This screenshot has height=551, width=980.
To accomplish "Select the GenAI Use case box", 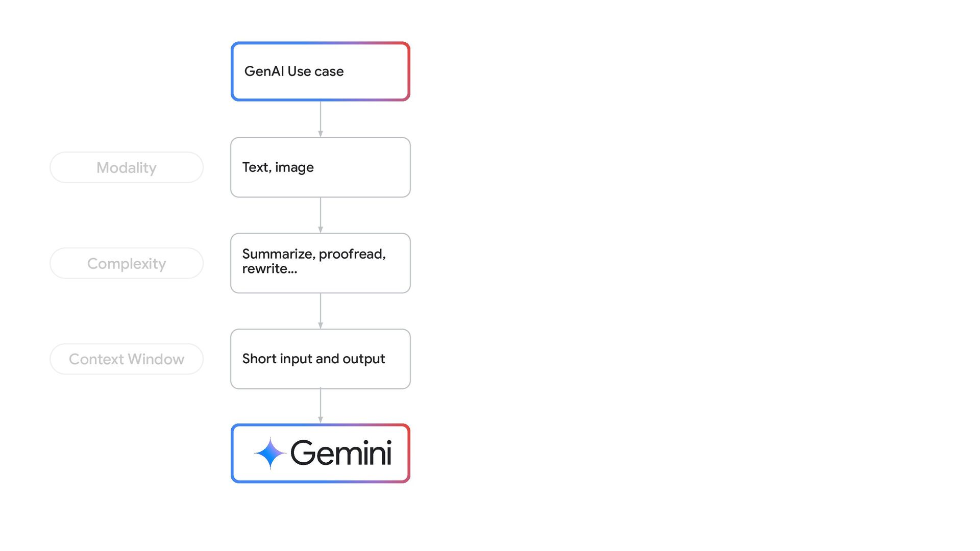I will [x=321, y=71].
